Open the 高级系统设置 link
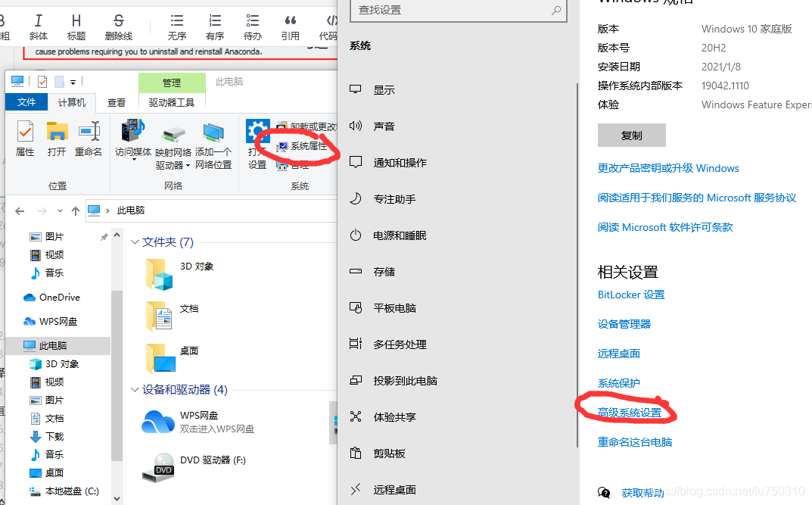The image size is (812, 505). tap(631, 411)
